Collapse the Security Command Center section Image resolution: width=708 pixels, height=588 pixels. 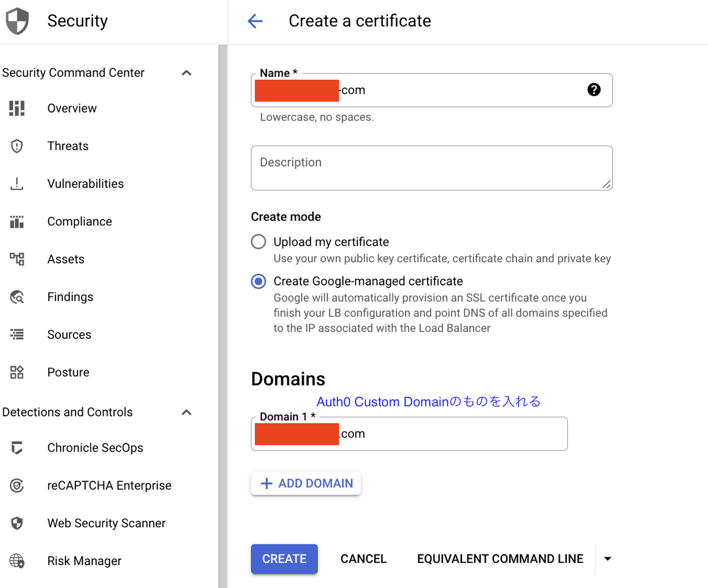pos(186,73)
